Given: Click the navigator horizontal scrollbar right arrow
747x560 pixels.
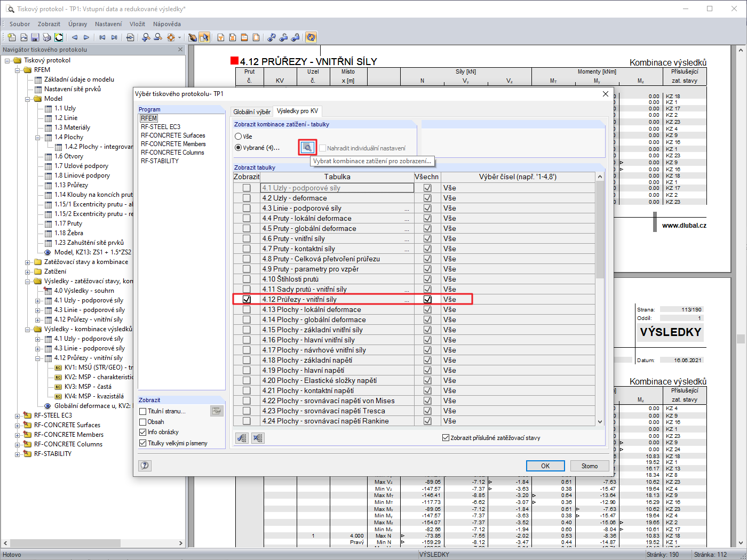Looking at the screenshot, I should pos(180,543).
